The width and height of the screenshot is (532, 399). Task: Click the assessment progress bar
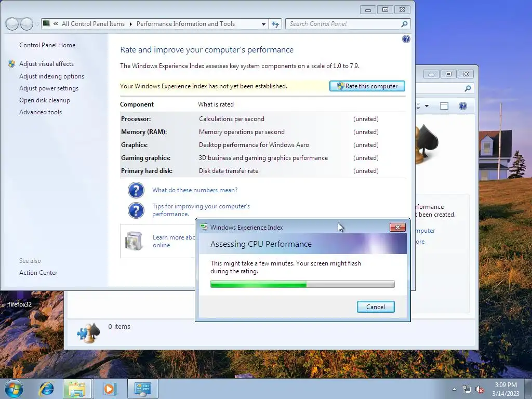302,284
